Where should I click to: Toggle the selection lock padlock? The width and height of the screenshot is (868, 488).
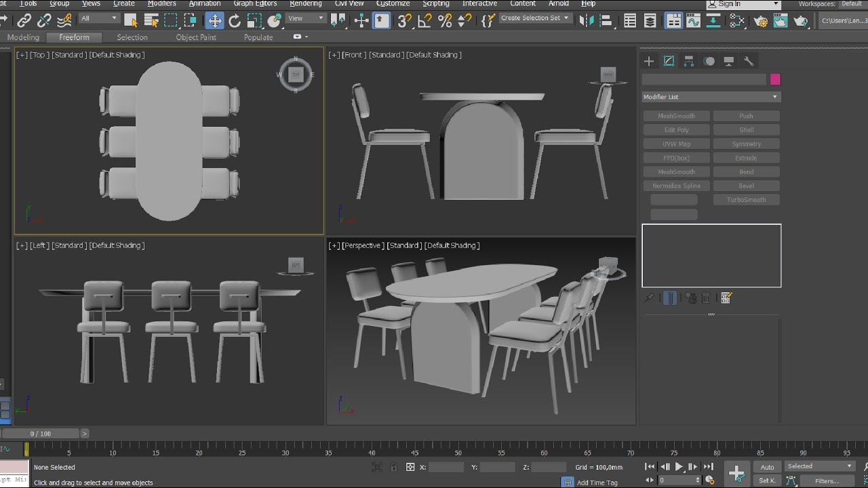coord(394,467)
